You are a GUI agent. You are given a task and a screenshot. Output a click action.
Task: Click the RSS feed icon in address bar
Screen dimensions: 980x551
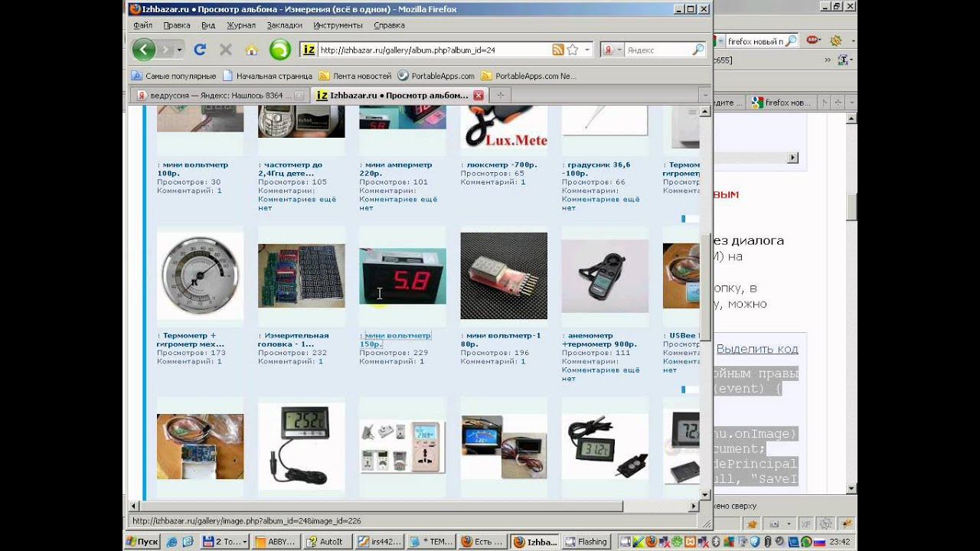pyautogui.click(x=558, y=50)
